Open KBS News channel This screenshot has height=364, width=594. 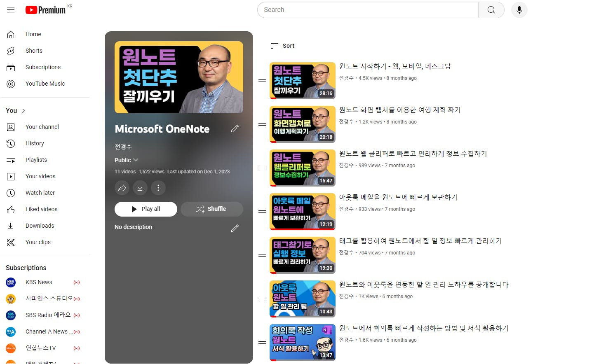45,282
